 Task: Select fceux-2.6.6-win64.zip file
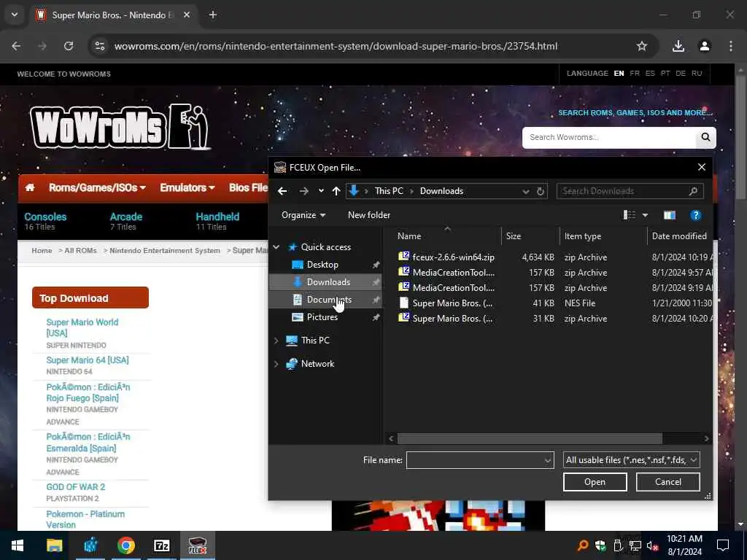coord(453,257)
